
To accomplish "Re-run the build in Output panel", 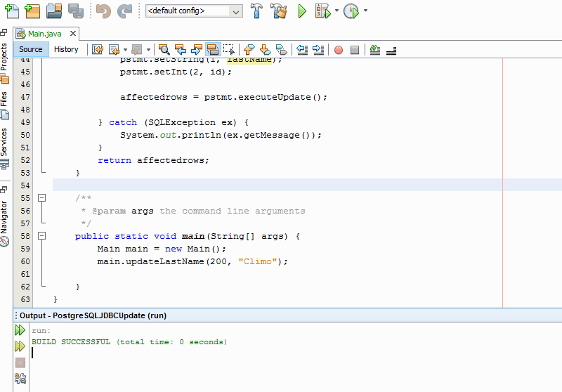I will click(20, 330).
